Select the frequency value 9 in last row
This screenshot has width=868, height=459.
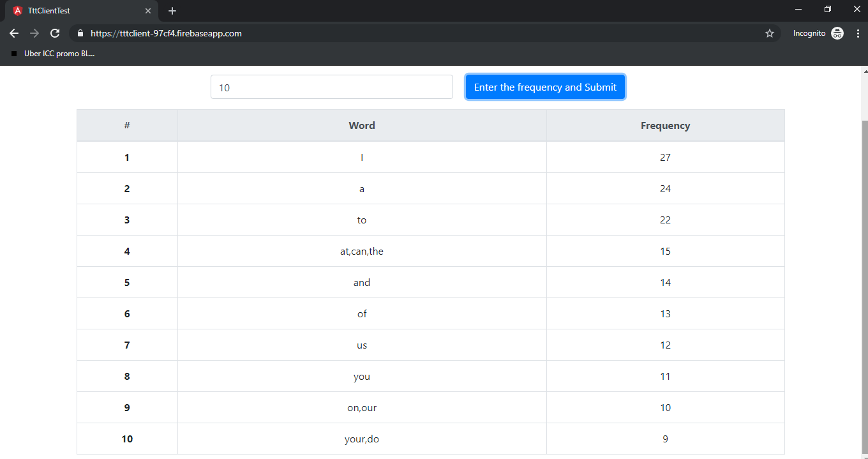click(x=665, y=439)
